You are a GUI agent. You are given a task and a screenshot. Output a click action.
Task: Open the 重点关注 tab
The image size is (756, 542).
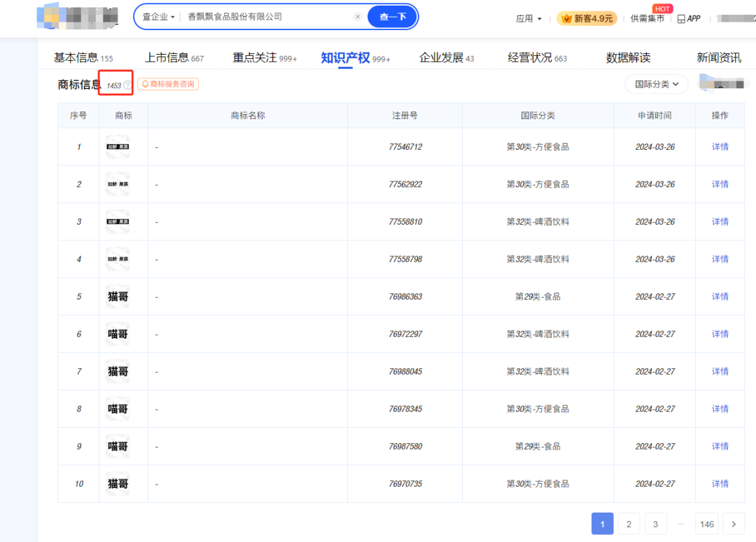[265, 58]
